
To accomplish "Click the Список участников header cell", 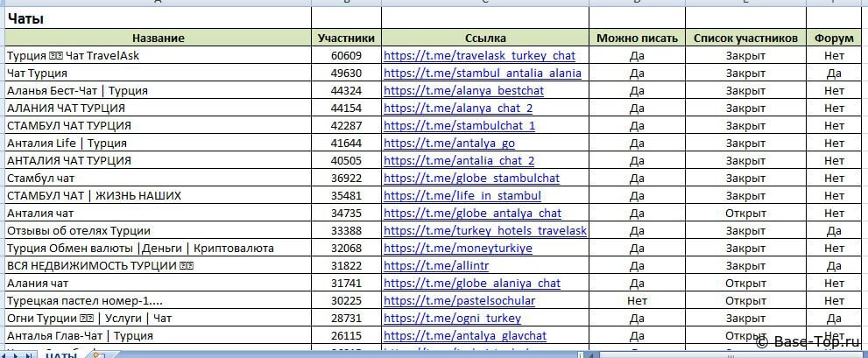I will point(745,38).
